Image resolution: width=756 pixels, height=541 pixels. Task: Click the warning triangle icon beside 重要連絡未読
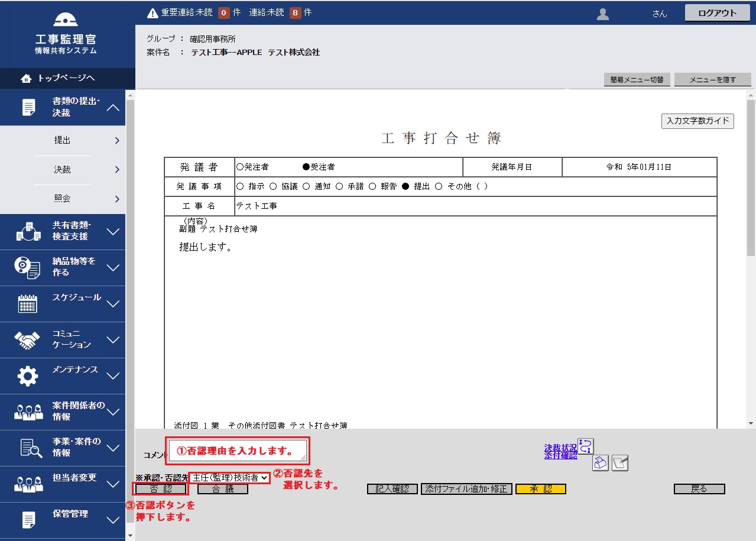click(153, 12)
